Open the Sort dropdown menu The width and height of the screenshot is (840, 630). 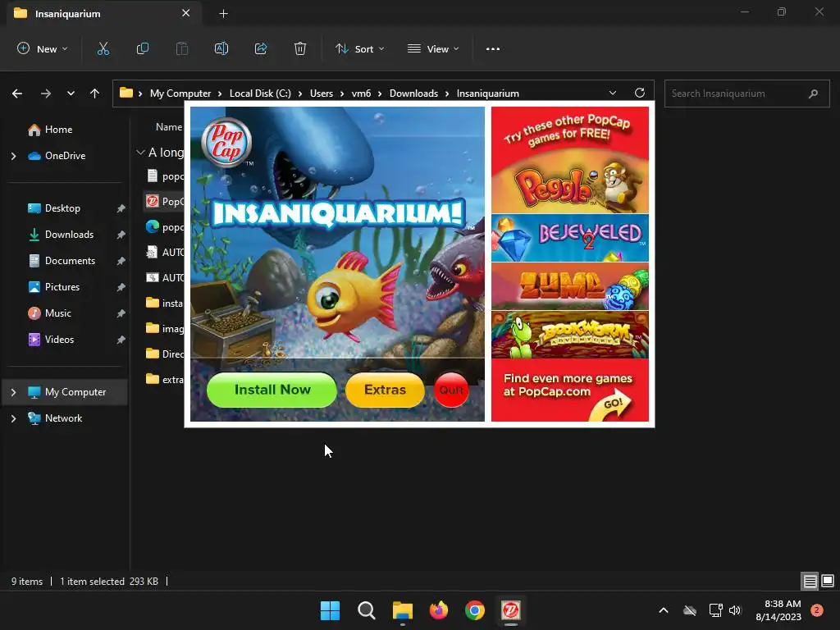click(360, 48)
